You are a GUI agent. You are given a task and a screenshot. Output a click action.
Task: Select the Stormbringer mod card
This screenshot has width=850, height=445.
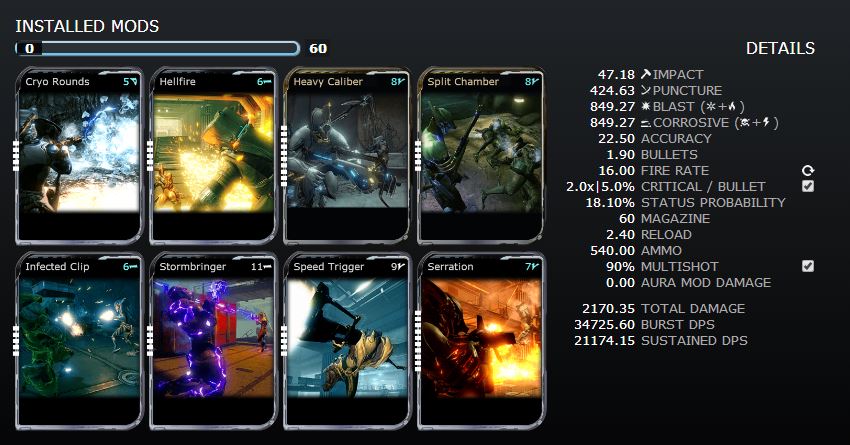pyautogui.click(x=213, y=341)
